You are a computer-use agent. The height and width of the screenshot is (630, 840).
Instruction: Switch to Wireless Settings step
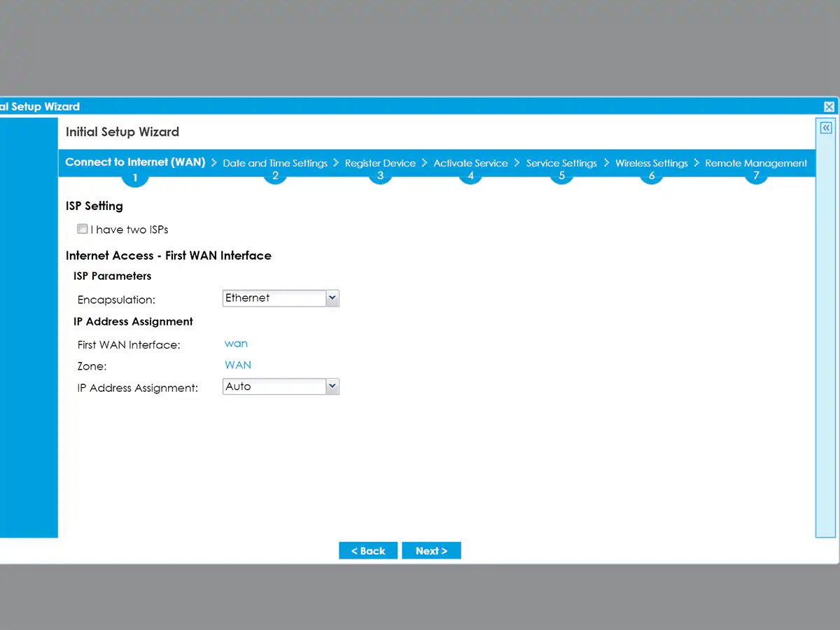652,163
